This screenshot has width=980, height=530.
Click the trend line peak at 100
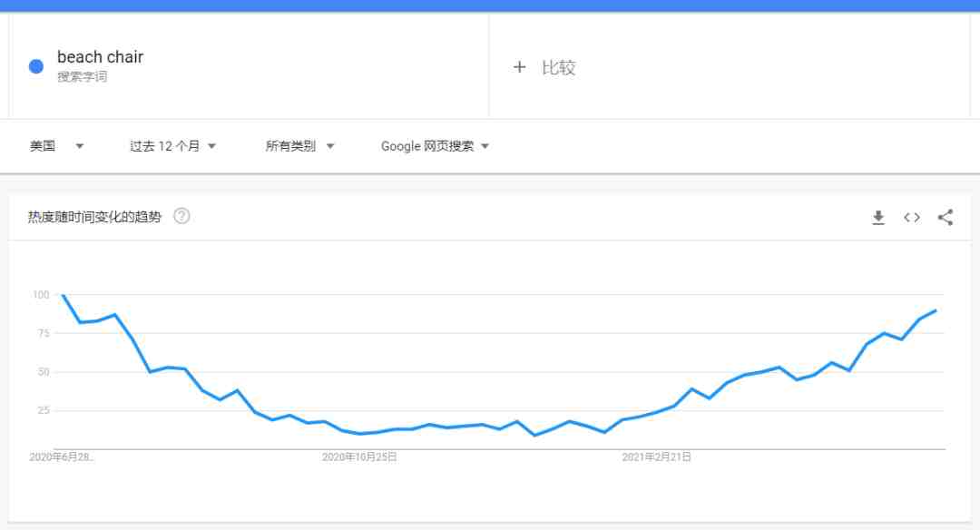click(x=63, y=296)
